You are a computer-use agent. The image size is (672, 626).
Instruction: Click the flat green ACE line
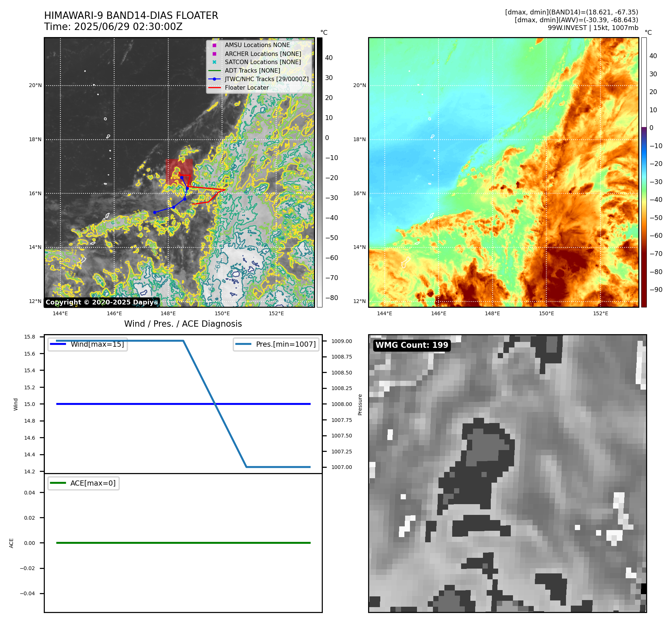click(x=183, y=543)
